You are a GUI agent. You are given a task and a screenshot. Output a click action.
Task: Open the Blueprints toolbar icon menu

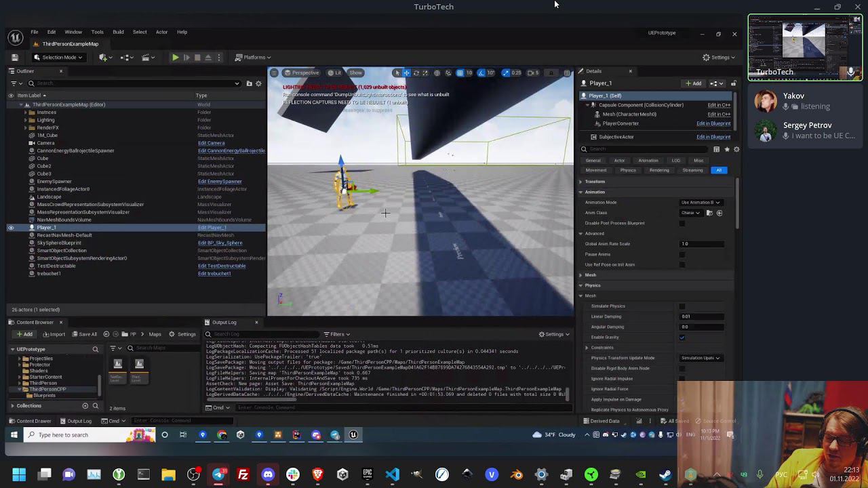click(127, 58)
